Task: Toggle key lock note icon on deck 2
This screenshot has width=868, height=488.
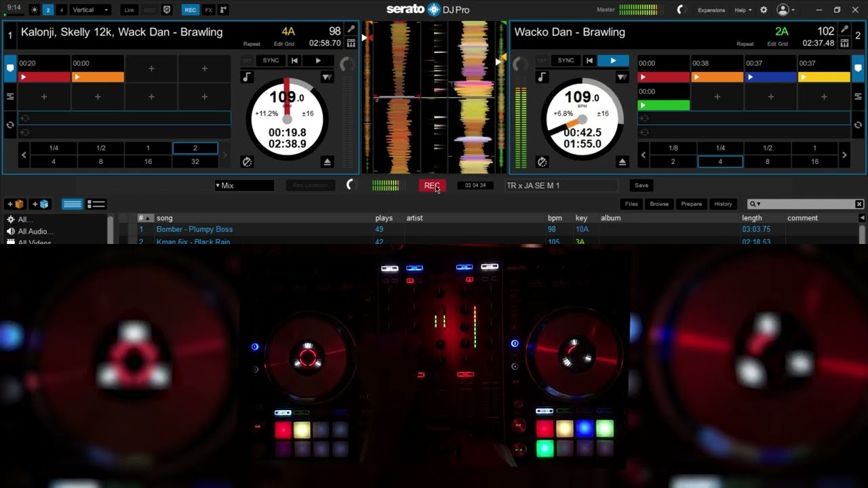Action: click(542, 77)
